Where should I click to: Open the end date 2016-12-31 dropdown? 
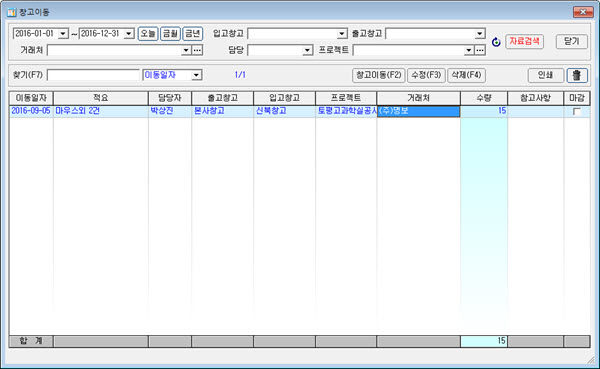click(129, 34)
